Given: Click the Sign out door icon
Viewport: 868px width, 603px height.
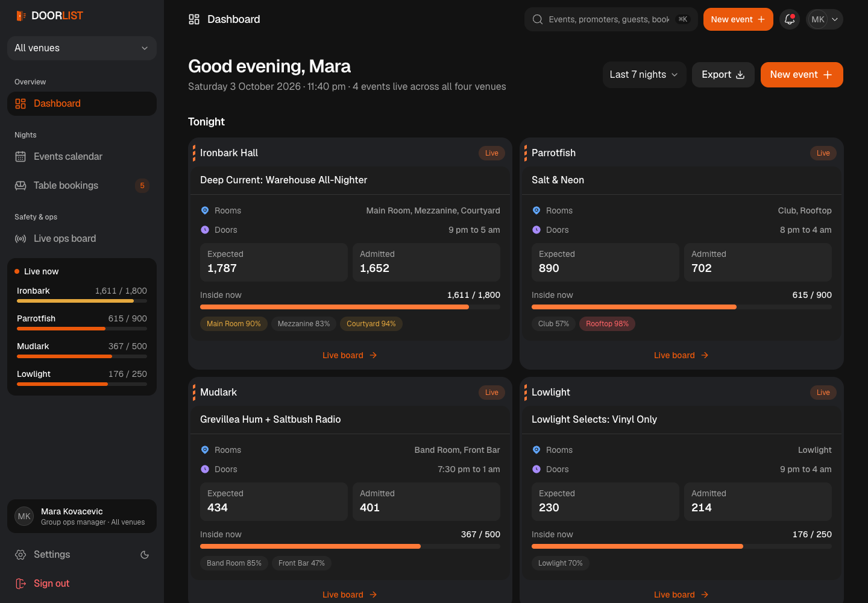Looking at the screenshot, I should pos(20,584).
